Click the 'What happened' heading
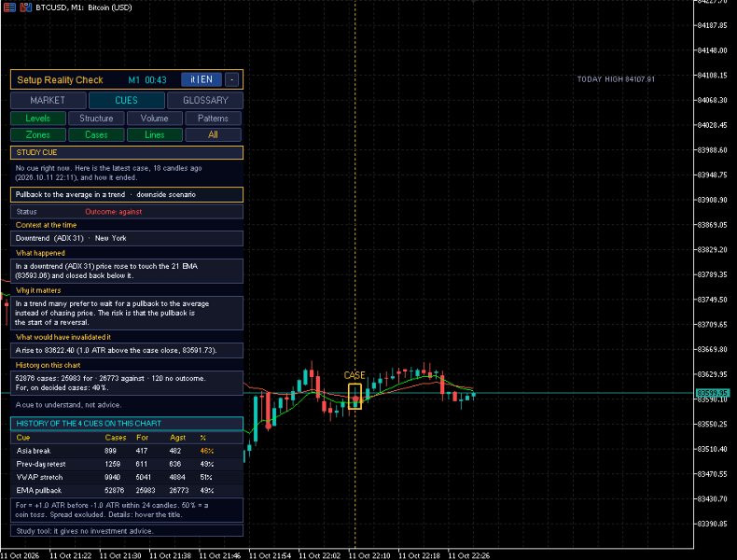737x560 pixels. (x=40, y=253)
